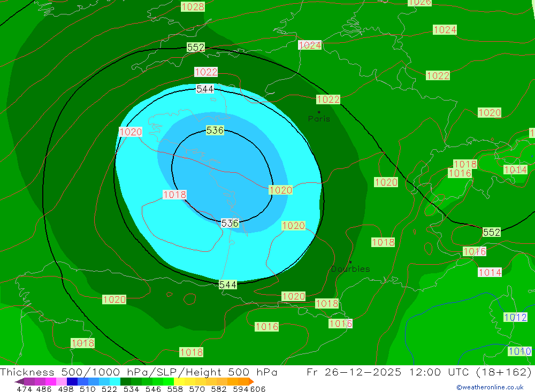535x392 pixels.
Task: Select the 1028 isobar label
Action: click(193, 6)
